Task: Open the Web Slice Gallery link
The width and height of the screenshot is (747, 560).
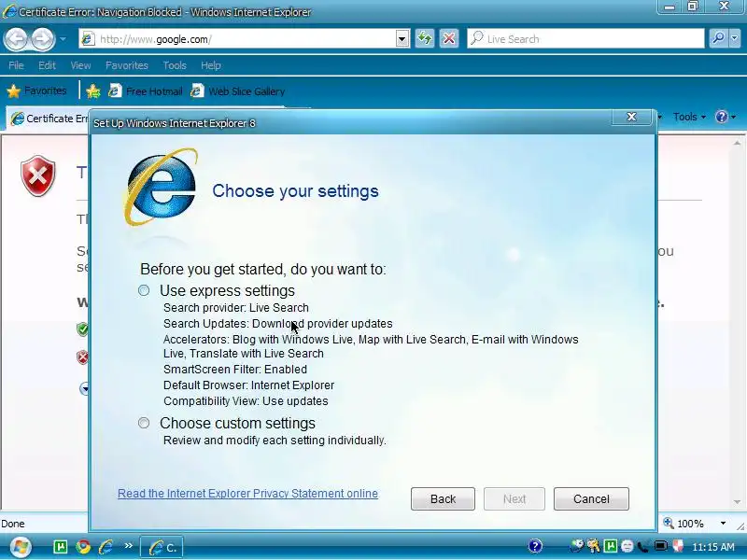Action: pyautogui.click(x=238, y=91)
